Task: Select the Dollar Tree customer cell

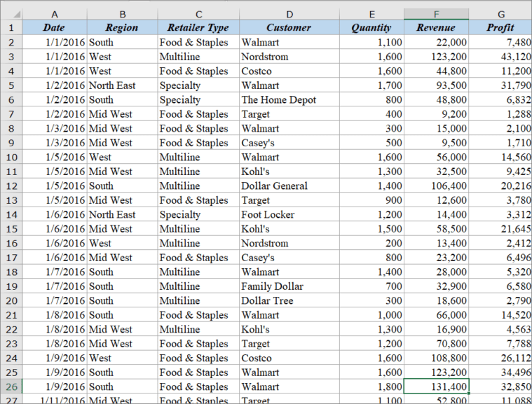Action: tap(289, 300)
